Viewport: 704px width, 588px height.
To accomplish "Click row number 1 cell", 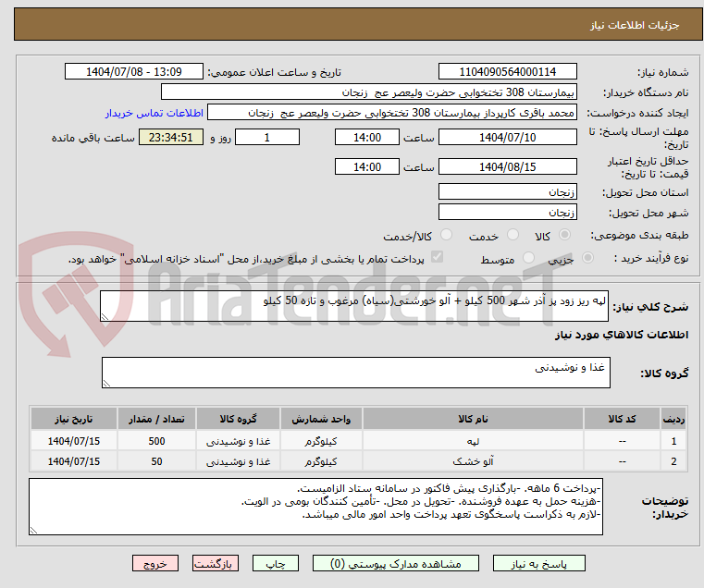I will point(673,441).
